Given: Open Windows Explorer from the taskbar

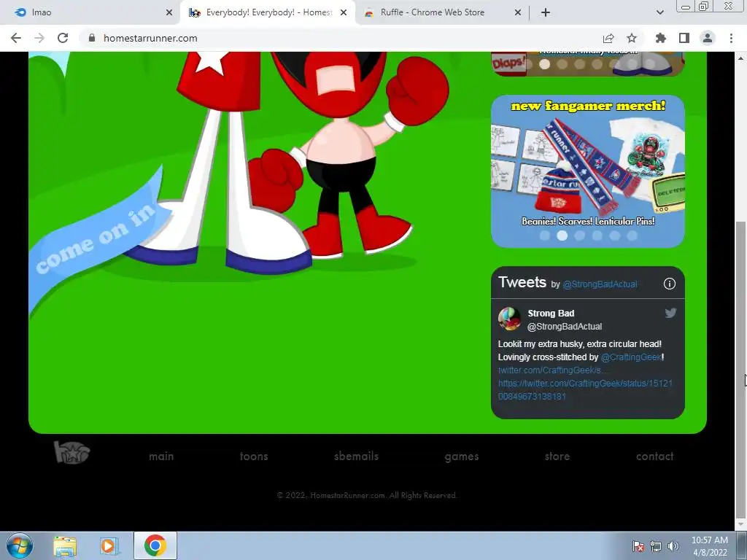Looking at the screenshot, I should click(65, 545).
